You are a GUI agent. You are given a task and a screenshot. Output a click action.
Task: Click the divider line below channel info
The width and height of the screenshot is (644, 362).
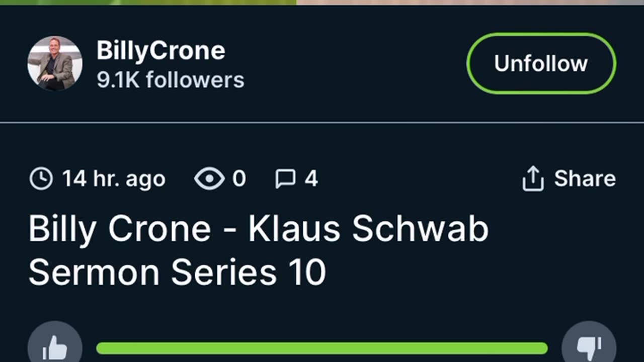click(x=322, y=123)
